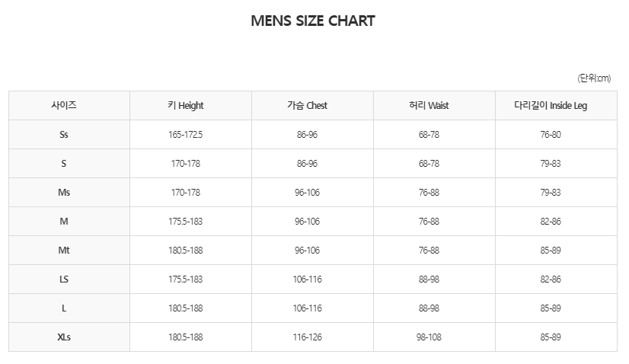This screenshot has width=629, height=364.
Task: Click the Mt size row label
Action: tap(64, 251)
